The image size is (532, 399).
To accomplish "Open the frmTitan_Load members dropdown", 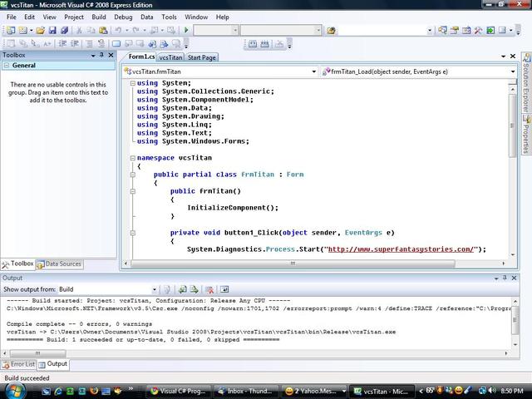I will pos(513,71).
